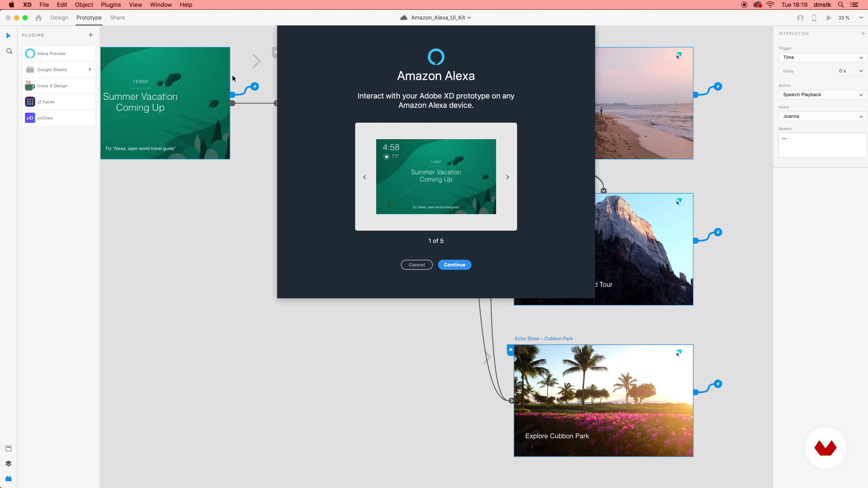
Task: Click the Continue button in Alexa dialog
Action: pyautogui.click(x=455, y=265)
